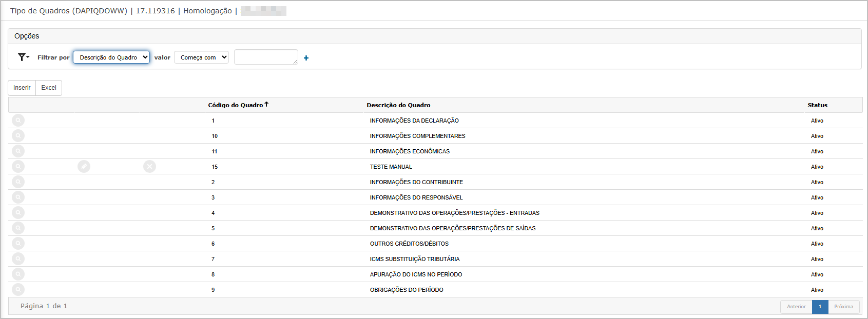The height and width of the screenshot is (319, 868).
Task: Expand the Começa com operator dropdown
Action: coord(201,57)
